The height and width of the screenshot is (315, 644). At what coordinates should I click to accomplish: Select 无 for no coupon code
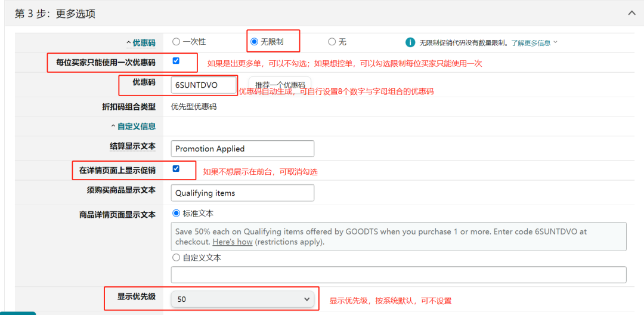[x=332, y=42]
